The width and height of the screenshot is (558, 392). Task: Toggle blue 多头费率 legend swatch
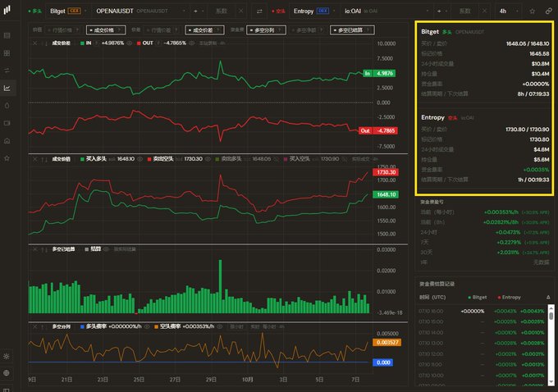point(82,326)
